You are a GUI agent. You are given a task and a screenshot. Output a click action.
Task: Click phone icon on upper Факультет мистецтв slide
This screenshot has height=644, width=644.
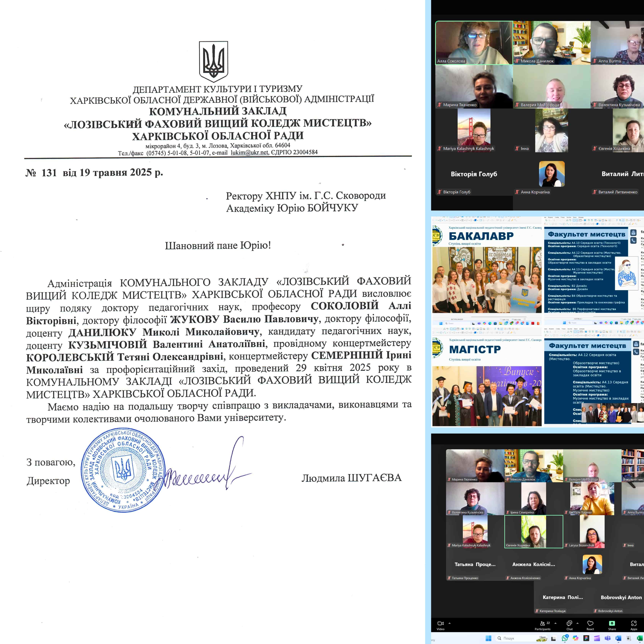(633, 240)
